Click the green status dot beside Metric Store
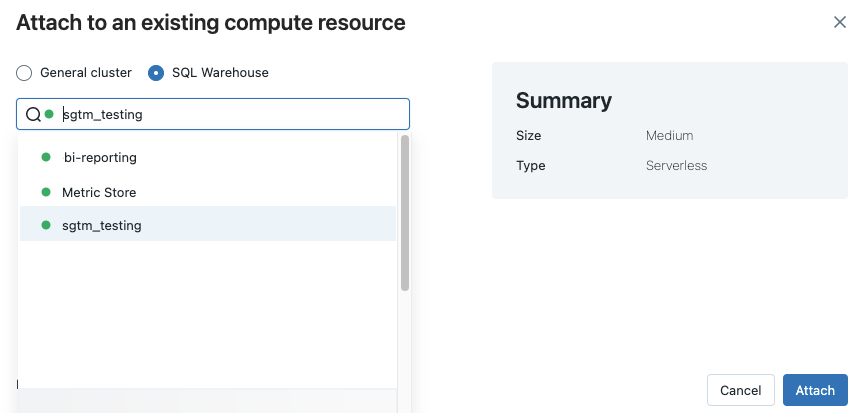 pyautogui.click(x=45, y=192)
